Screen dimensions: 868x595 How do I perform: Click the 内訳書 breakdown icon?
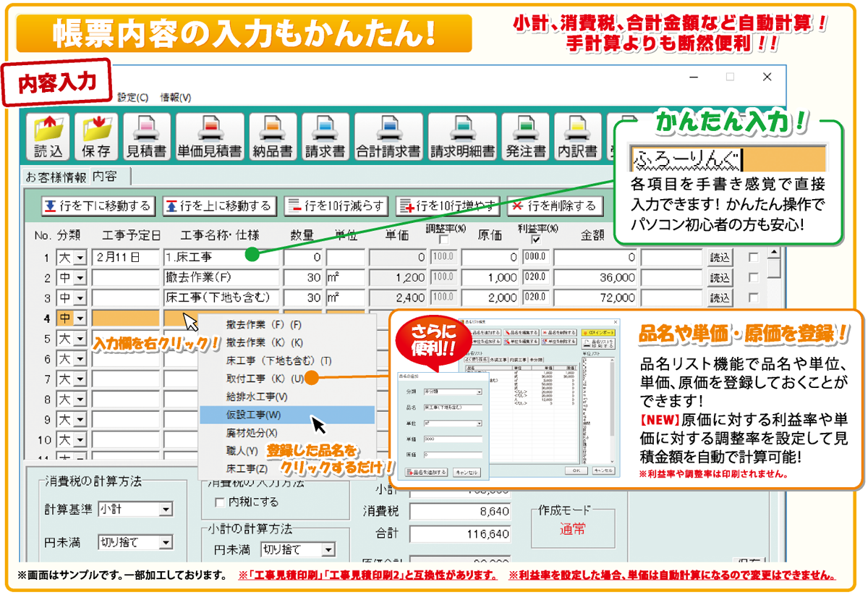(x=577, y=137)
